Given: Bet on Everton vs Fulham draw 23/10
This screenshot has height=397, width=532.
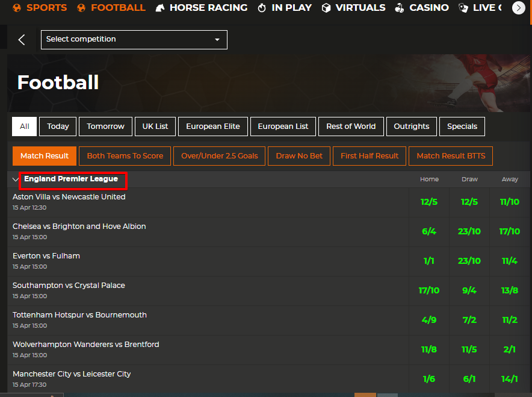Looking at the screenshot, I should pyautogui.click(x=469, y=261).
